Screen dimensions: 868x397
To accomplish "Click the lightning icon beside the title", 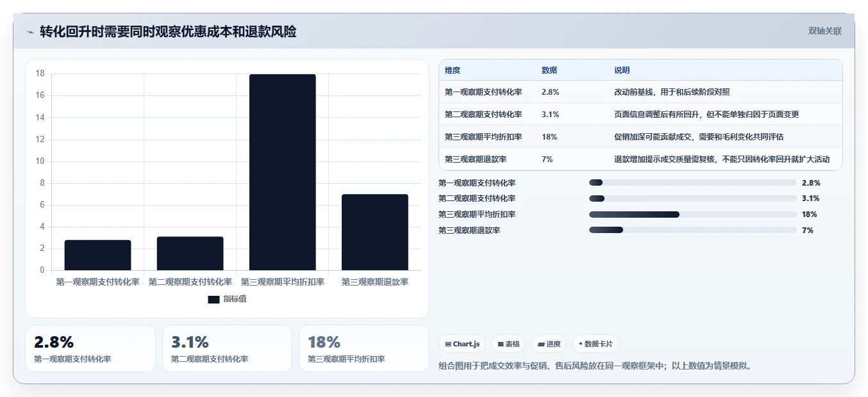I will click(30, 32).
